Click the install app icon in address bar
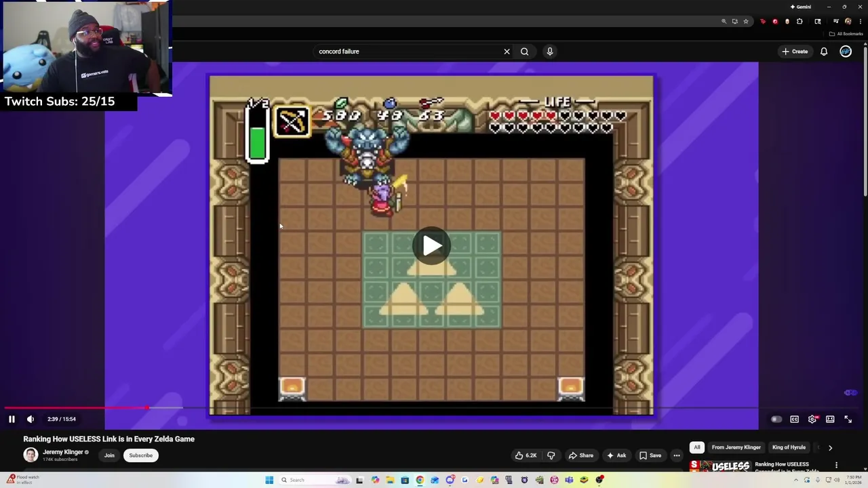868x488 pixels. [x=734, y=22]
